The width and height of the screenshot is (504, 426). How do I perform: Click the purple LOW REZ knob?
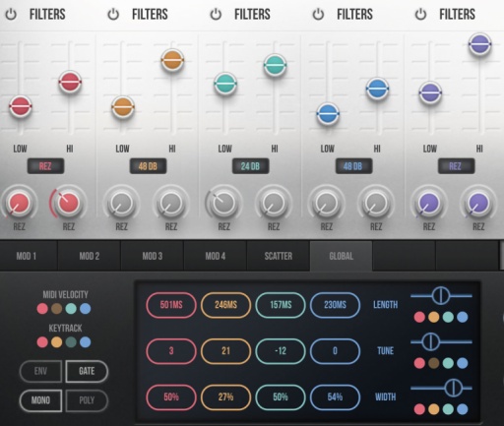coord(429,204)
